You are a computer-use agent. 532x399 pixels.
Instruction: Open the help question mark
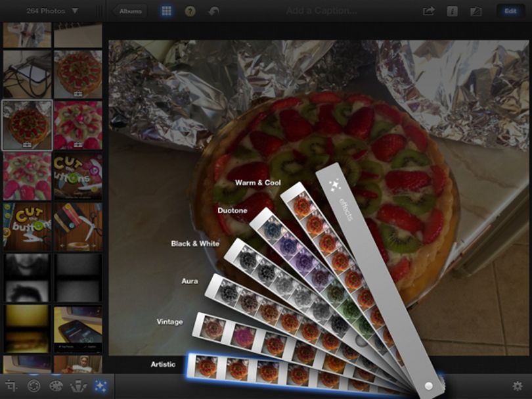[190, 11]
